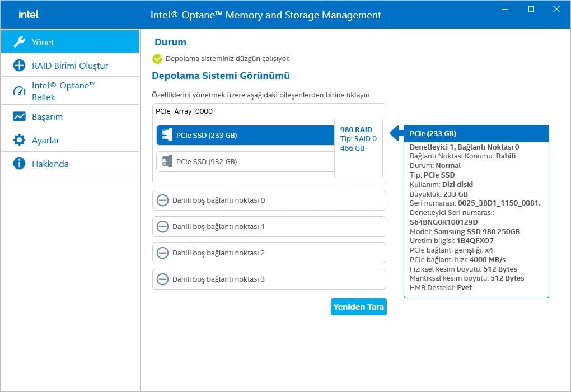Go to the Ayarlar section
The height and width of the screenshot is (392, 571).
(x=45, y=141)
